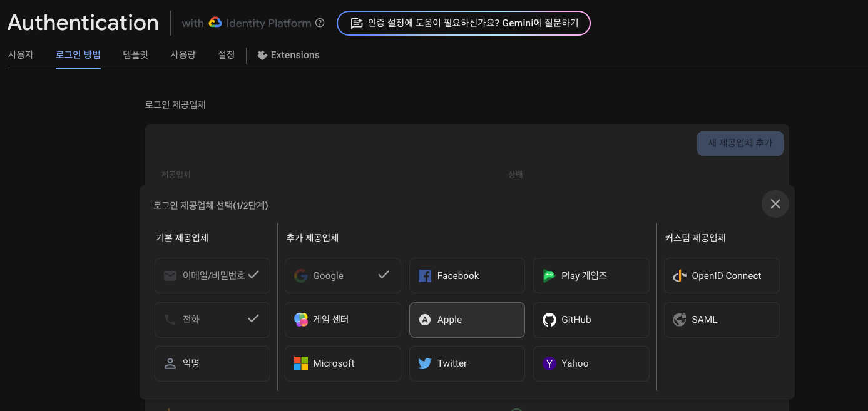
Task: Click the Twitter bird icon
Action: coord(425,363)
